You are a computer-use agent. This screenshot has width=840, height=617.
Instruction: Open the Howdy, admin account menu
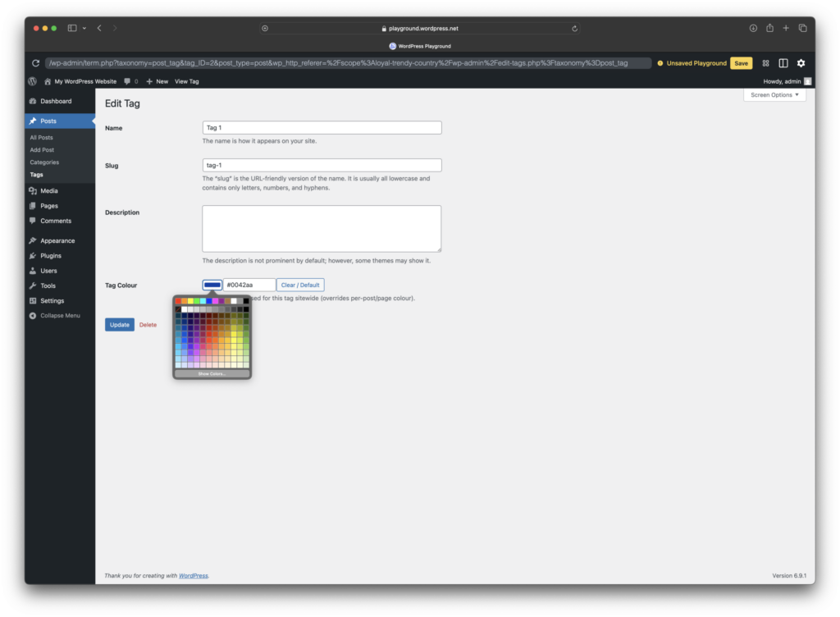(x=787, y=81)
